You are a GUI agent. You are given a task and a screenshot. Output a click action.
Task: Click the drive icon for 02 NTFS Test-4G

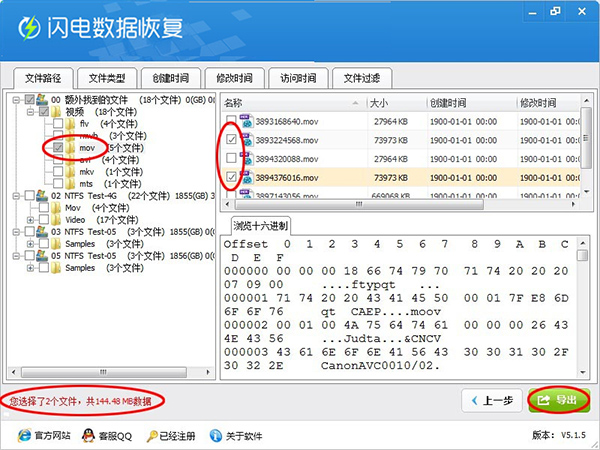tap(42, 196)
